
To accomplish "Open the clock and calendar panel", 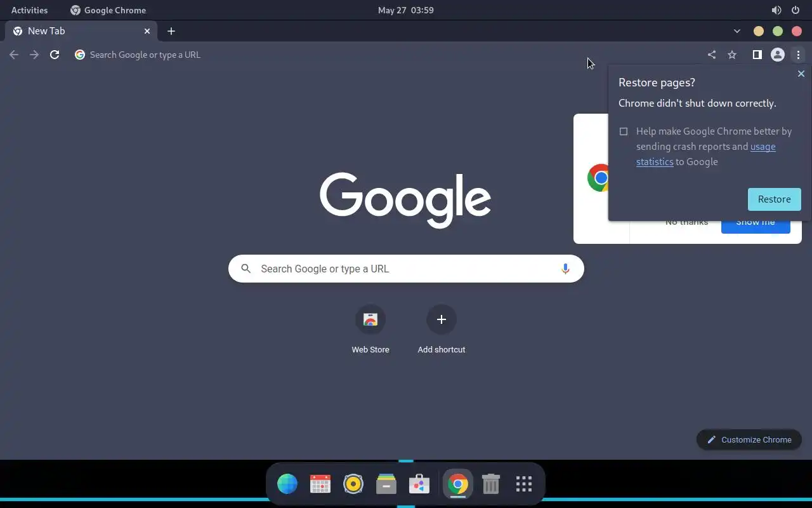I will pos(406,10).
